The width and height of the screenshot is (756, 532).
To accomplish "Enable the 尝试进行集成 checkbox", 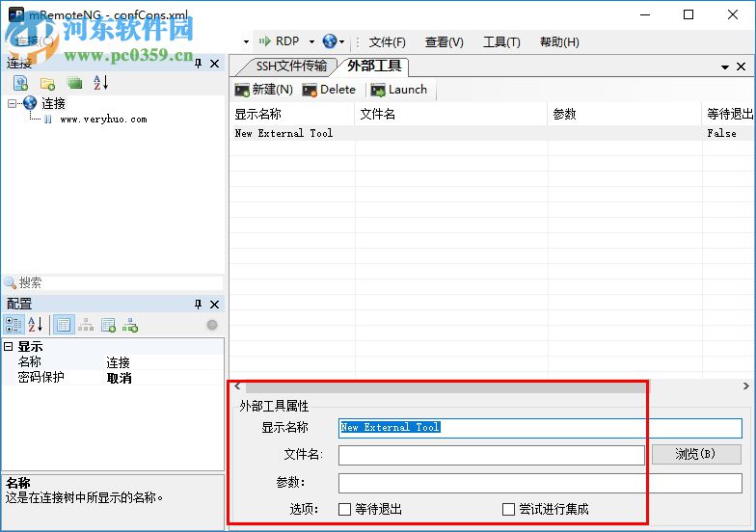I will (x=508, y=509).
